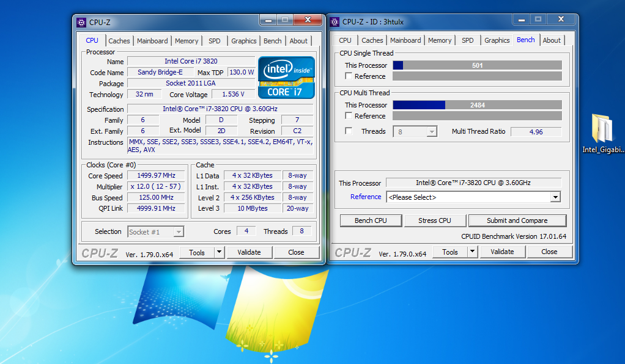Click the Name field showing Intel Core i7 3820

click(x=191, y=61)
